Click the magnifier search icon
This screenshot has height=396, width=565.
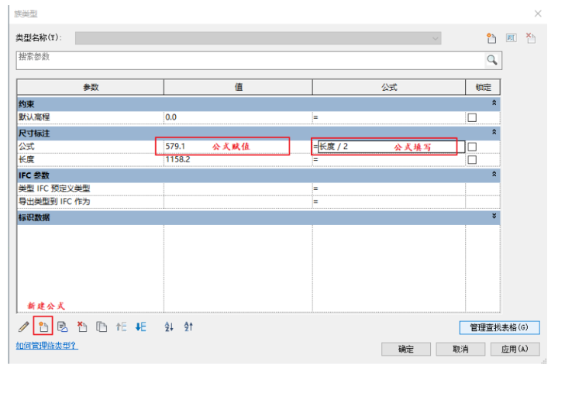[492, 60]
